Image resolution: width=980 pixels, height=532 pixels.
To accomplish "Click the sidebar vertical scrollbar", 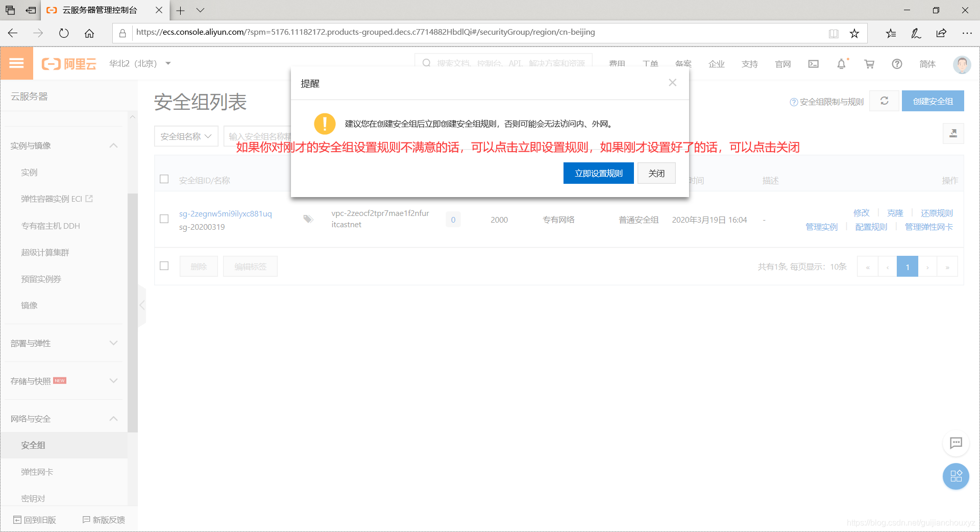I will (133, 312).
